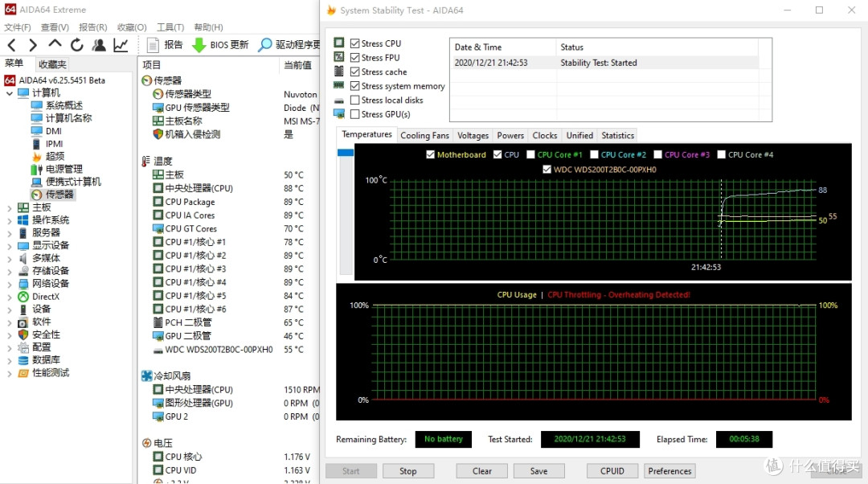Click the 温度 thermometer section icon
Viewport: 868px width, 484px height.
coord(145,161)
